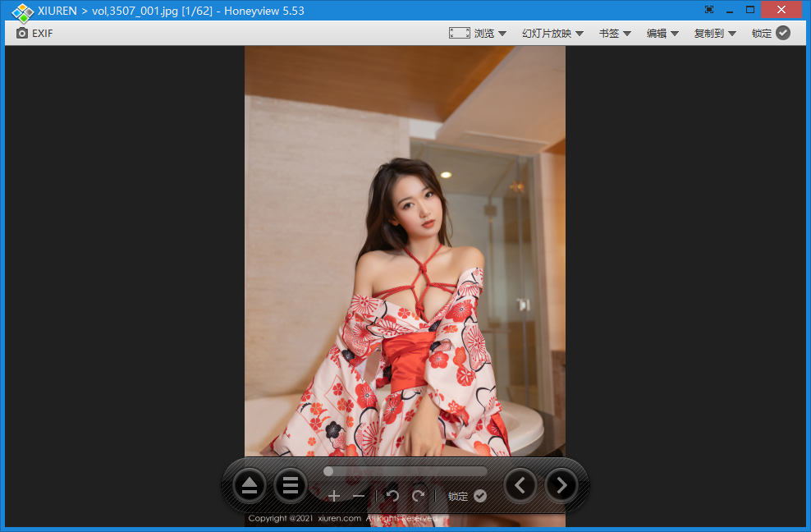Image resolution: width=811 pixels, height=532 pixels.
Task: Open the 编辑 edit menu
Action: pyautogui.click(x=659, y=33)
